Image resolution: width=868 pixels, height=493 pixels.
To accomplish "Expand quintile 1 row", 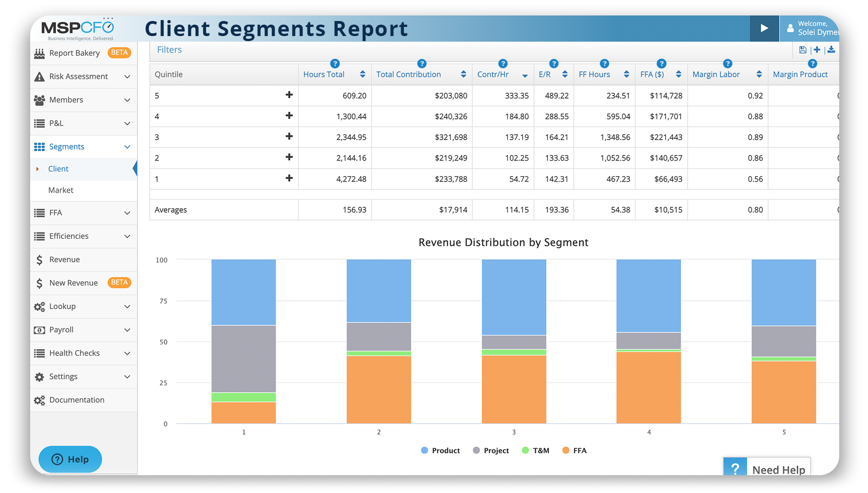I will (289, 178).
